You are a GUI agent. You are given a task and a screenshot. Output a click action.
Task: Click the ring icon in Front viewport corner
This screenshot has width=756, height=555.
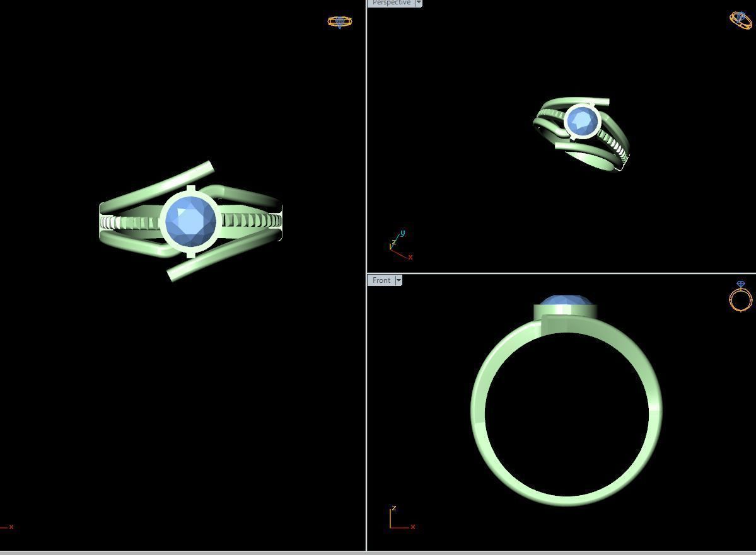[x=741, y=297]
